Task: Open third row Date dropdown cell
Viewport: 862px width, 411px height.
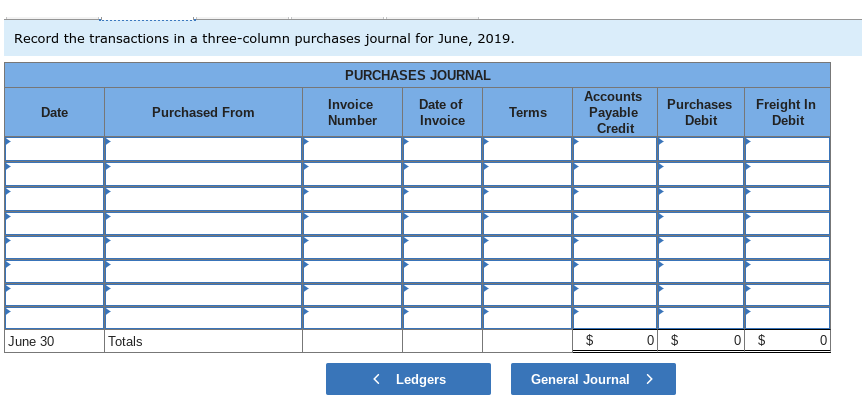Action: [x=54, y=199]
